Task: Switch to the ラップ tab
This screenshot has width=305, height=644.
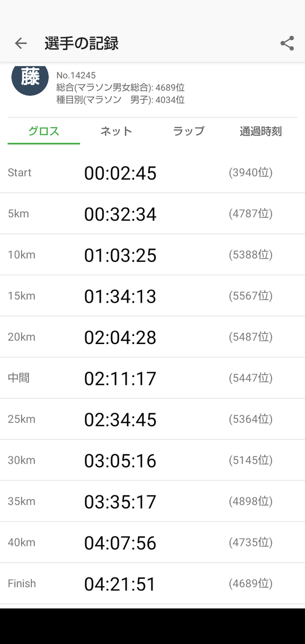Action: click(188, 131)
